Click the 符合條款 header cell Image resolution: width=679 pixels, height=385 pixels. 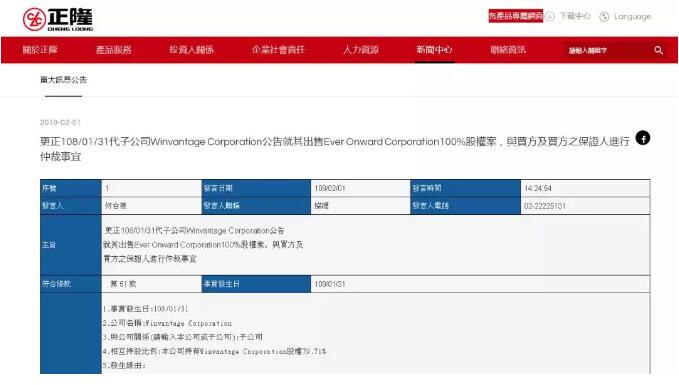click(x=71, y=284)
